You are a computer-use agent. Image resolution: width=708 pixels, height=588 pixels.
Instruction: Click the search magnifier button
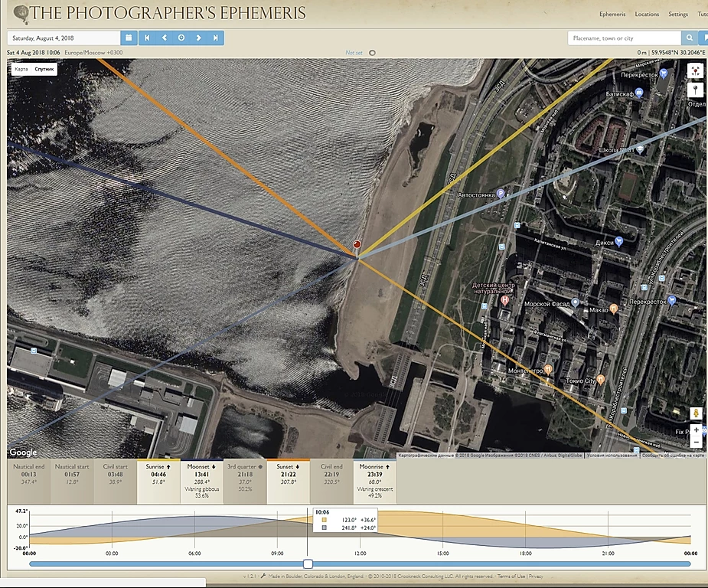tap(689, 38)
